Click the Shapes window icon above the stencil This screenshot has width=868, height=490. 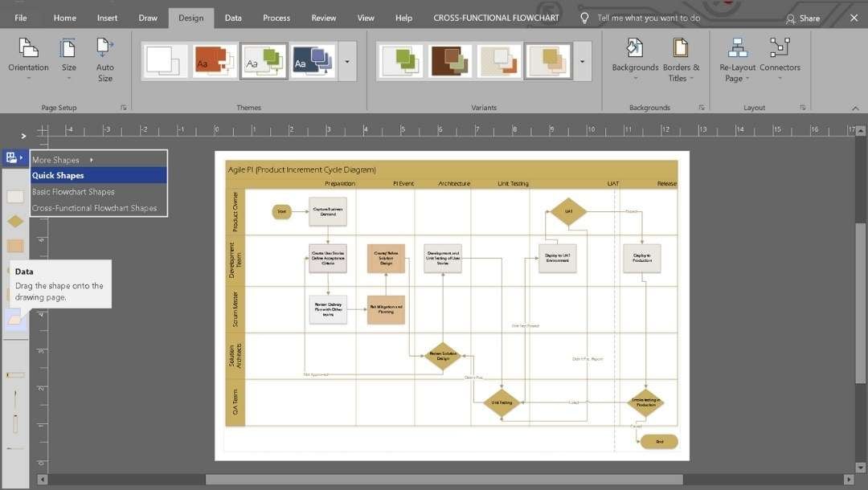pyautogui.click(x=11, y=157)
